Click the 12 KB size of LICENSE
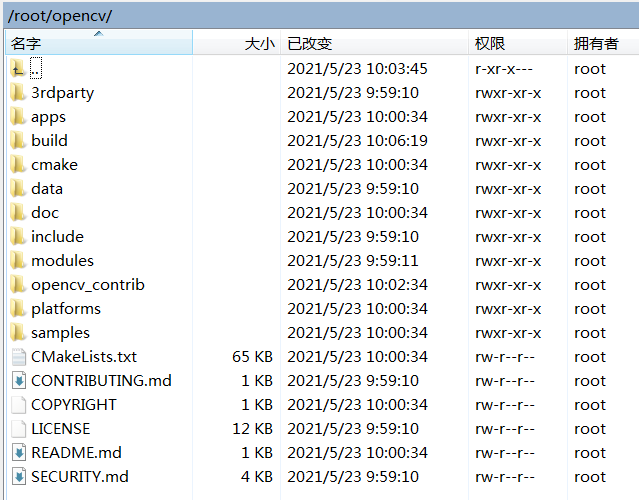Image resolution: width=639 pixels, height=500 pixels. click(x=252, y=429)
